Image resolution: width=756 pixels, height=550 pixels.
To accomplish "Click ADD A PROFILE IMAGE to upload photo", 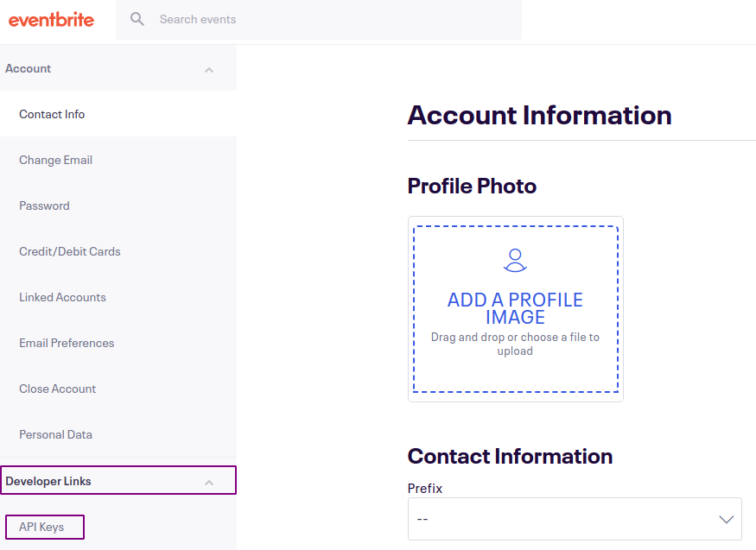I will click(515, 307).
